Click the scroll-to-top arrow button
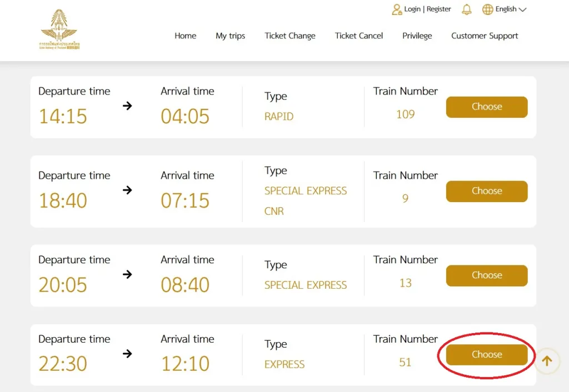 click(547, 361)
